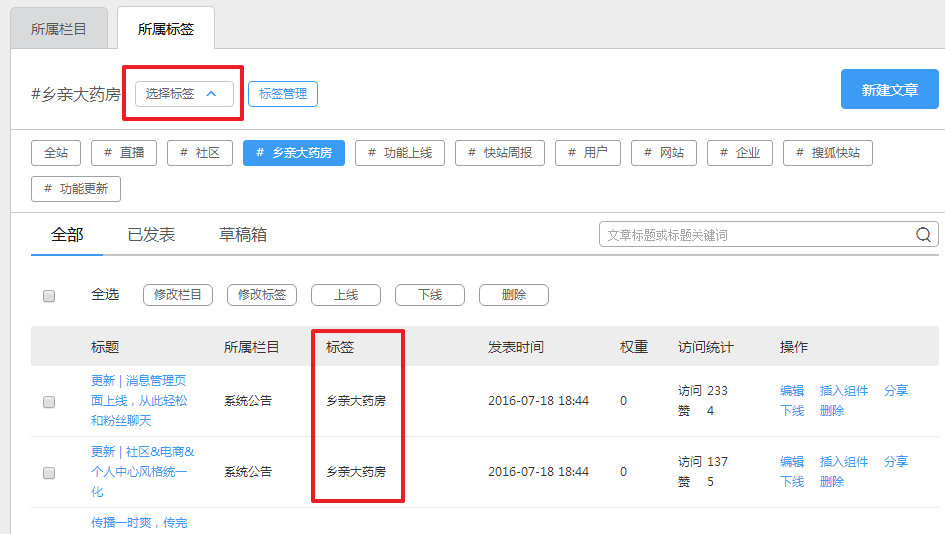Click the 发表时间 column header
The image size is (945, 534).
coord(516,347)
